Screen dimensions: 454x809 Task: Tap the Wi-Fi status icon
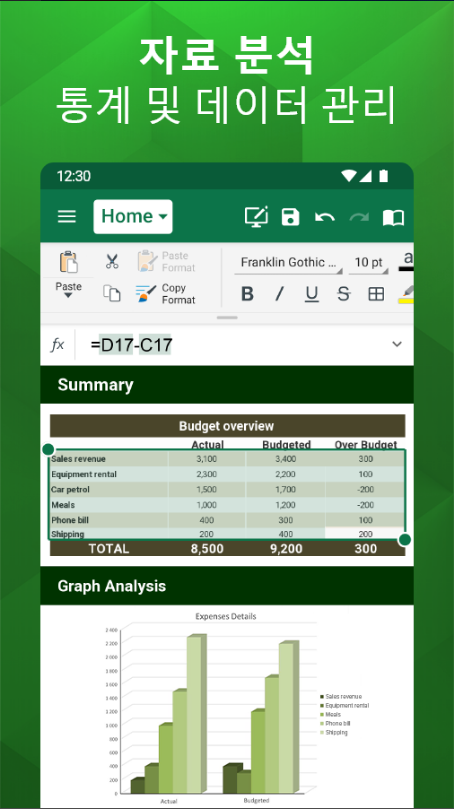(349, 176)
